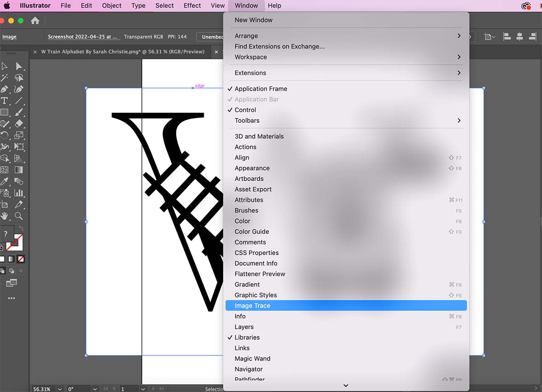Open the artboard options dropdown icon
Screen dimensions: 542x392
[x=489, y=37]
